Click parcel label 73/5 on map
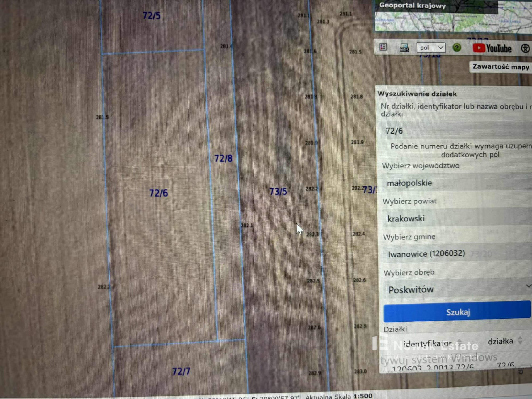Image resolution: width=532 pixels, height=399 pixels. pyautogui.click(x=278, y=192)
